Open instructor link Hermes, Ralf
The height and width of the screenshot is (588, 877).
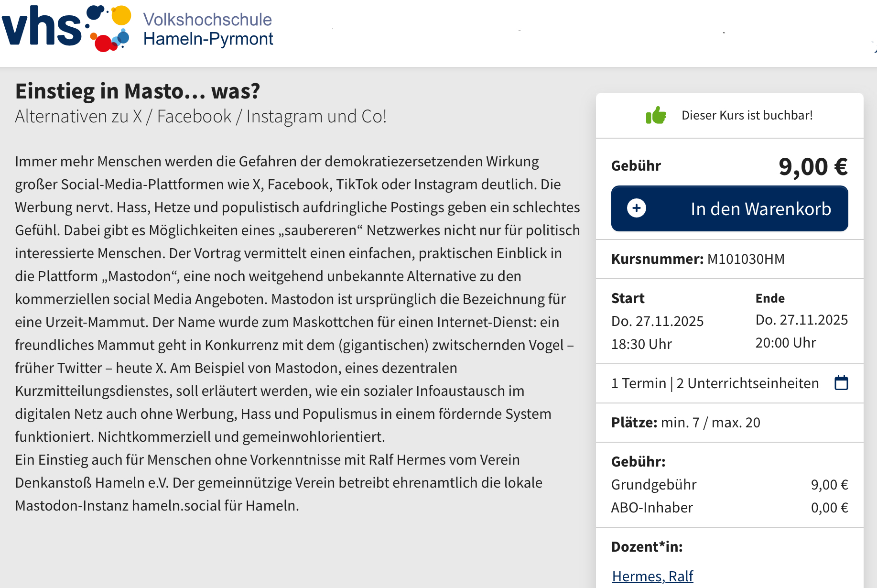click(x=652, y=576)
